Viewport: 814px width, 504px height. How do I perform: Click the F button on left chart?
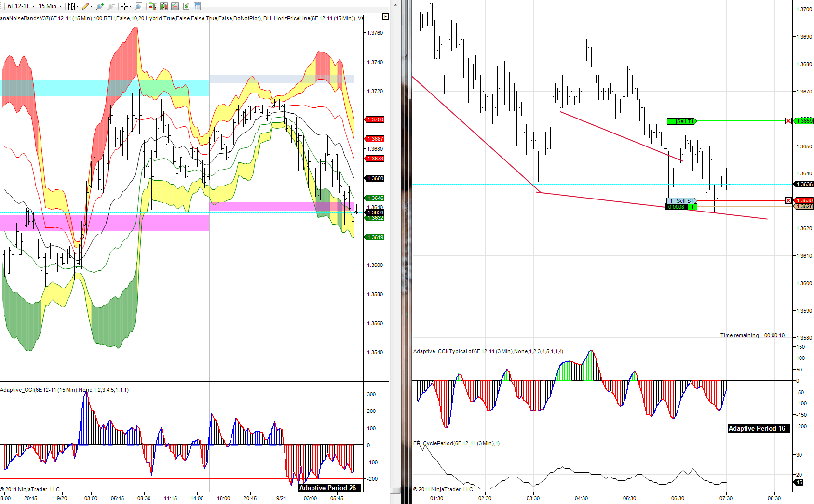[385, 16]
